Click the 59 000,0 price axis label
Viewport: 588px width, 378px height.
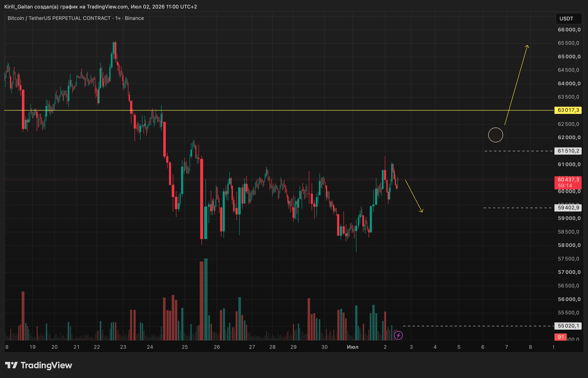click(569, 218)
